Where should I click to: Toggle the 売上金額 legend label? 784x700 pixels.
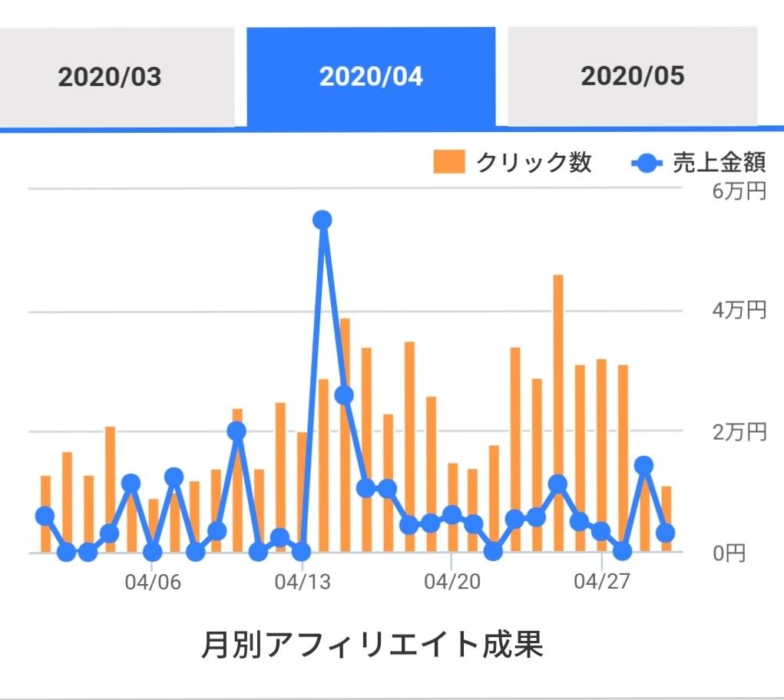[x=719, y=163]
